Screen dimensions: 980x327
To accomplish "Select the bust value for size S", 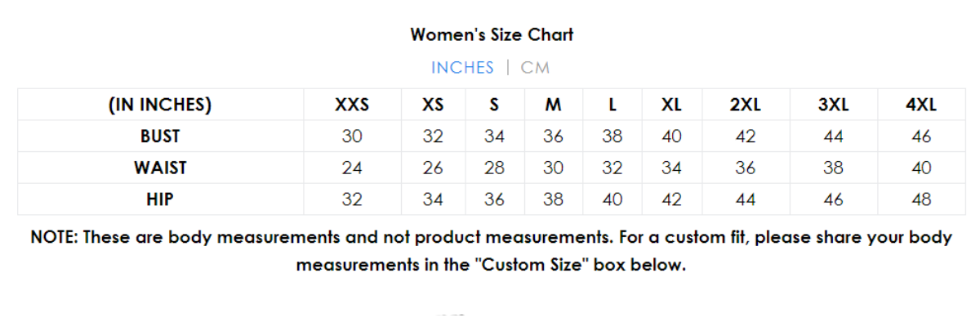I will pyautogui.click(x=494, y=137).
